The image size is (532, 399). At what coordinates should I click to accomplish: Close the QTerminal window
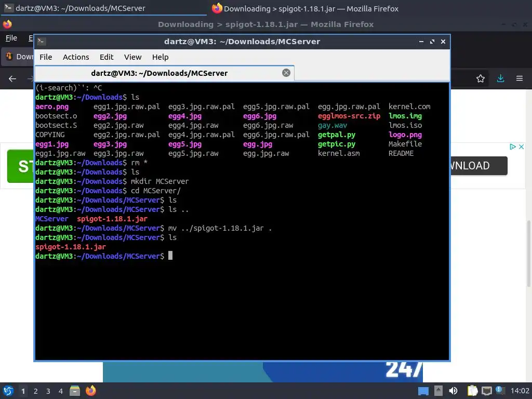443,42
